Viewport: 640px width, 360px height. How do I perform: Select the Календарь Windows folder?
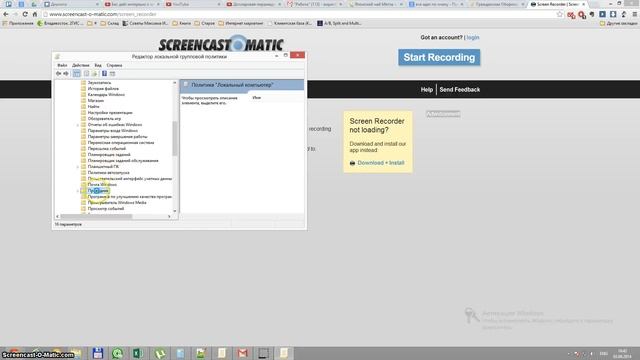tap(106, 95)
